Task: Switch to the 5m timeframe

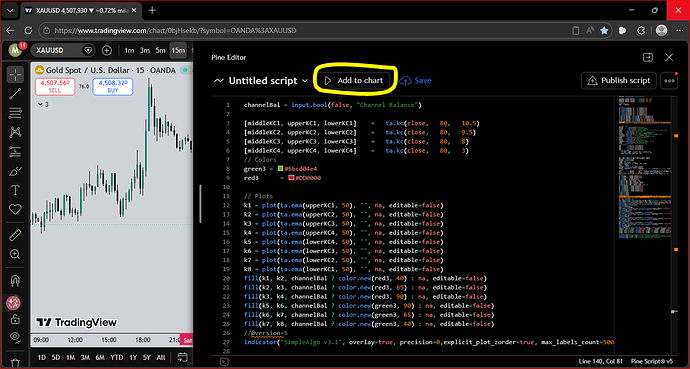Action: click(161, 51)
